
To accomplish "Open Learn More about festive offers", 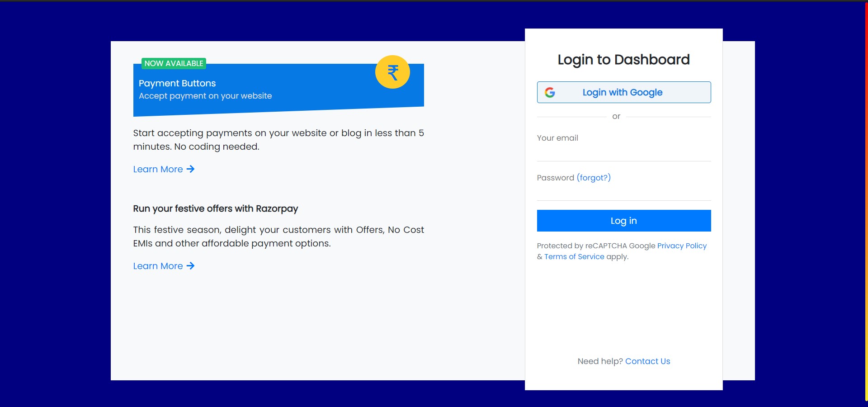I will (x=158, y=266).
